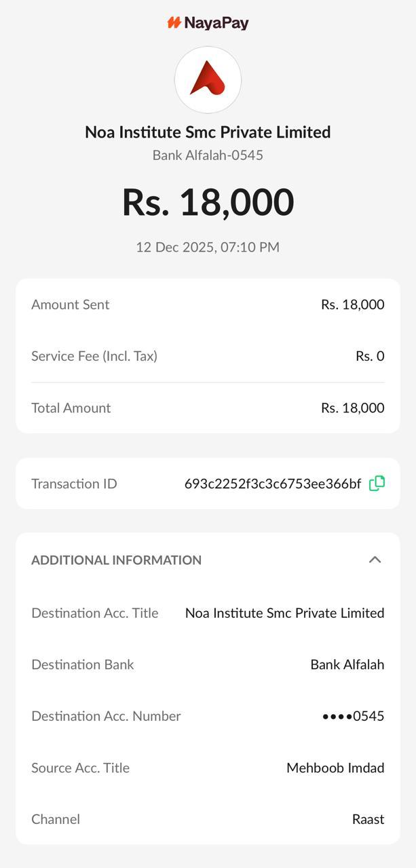Tap the 12 Dec 2025 date line
The image size is (416, 868).
(208, 247)
